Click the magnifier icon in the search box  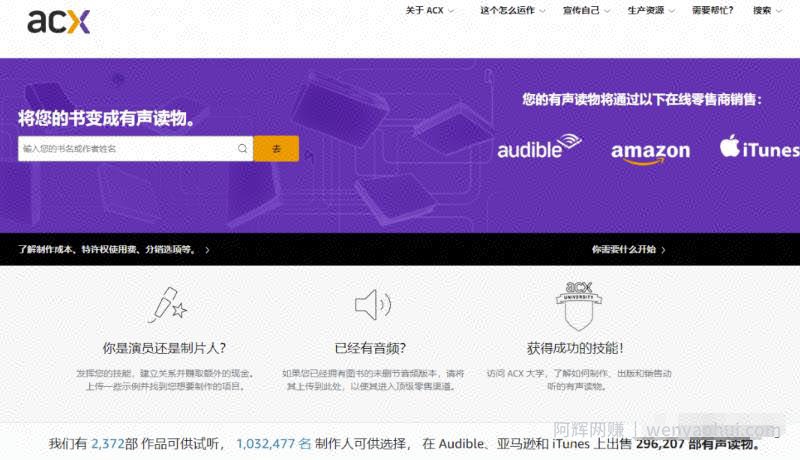tap(242, 148)
